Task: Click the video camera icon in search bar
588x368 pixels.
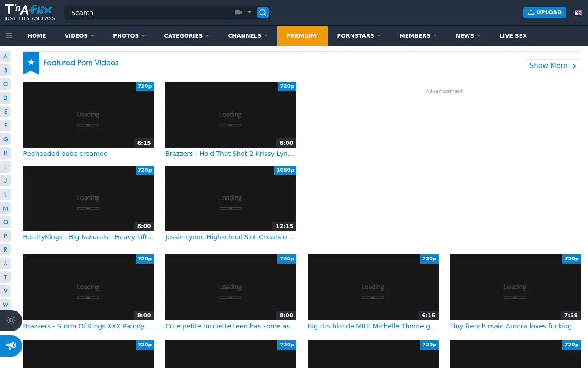Action: tap(238, 12)
